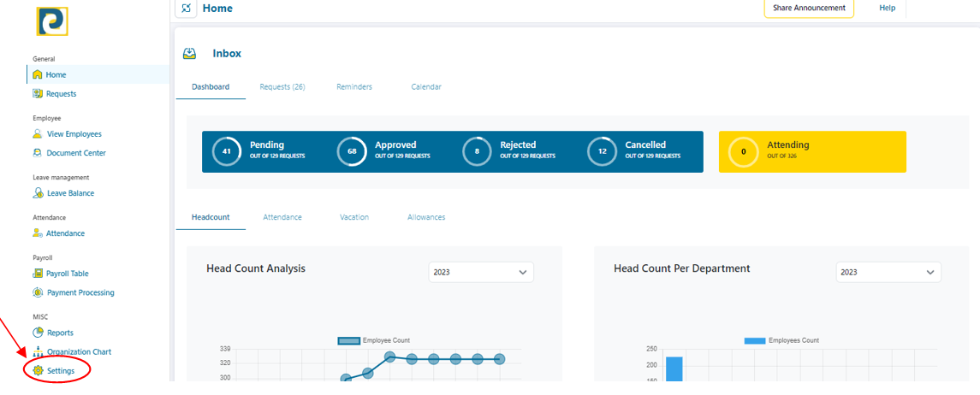Select the Vacation tab
This screenshot has height=395, width=980.
click(354, 218)
